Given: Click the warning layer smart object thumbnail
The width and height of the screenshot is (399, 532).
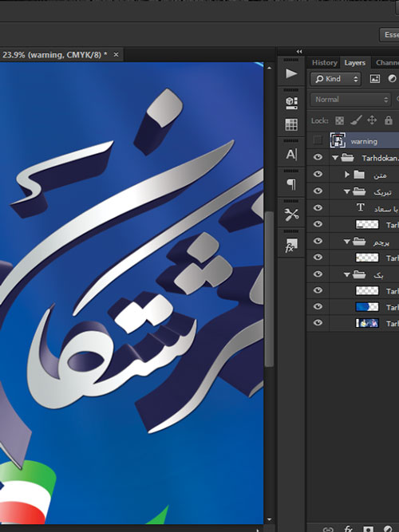Looking at the screenshot, I should click(x=338, y=140).
